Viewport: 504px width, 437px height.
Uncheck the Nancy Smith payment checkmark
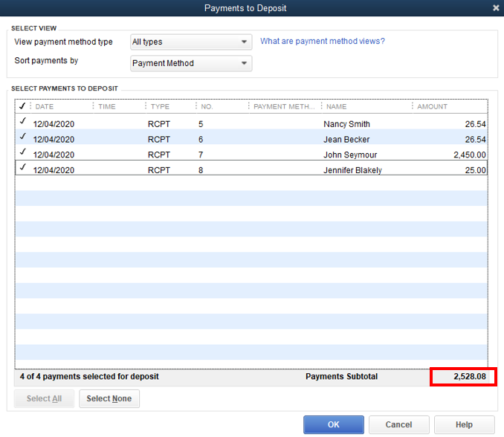coord(23,121)
